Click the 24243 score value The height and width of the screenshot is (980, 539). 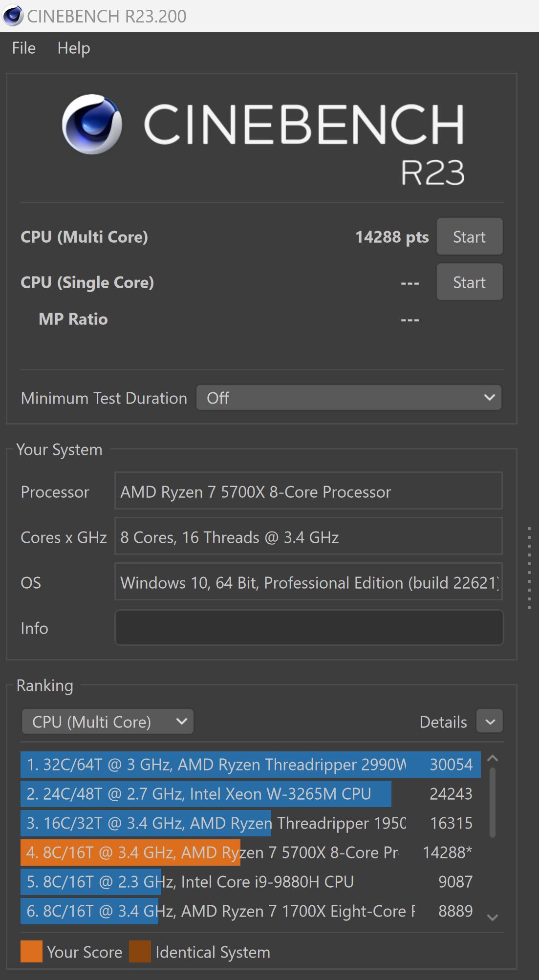pyautogui.click(x=451, y=794)
